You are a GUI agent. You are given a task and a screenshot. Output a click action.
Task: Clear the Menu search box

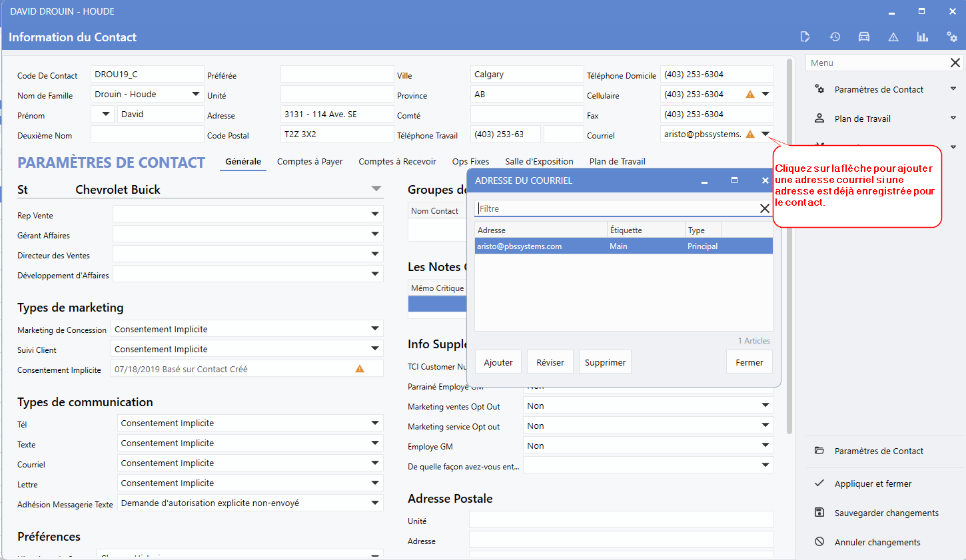955,63
